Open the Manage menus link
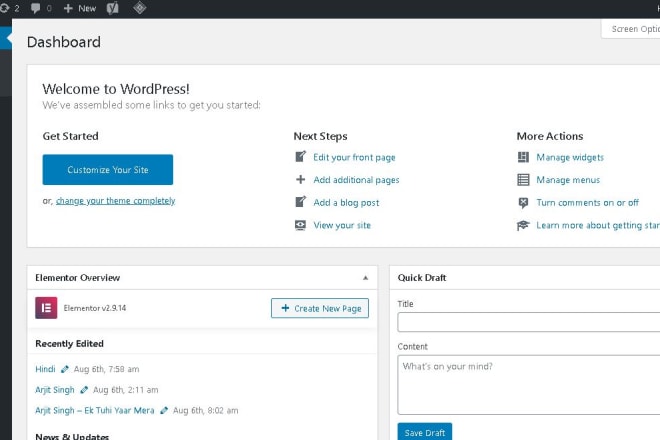 tap(568, 180)
